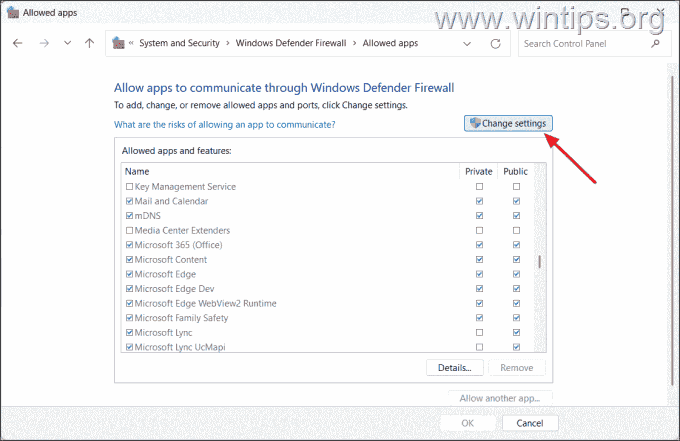Click the search magnifier icon

[655, 44]
